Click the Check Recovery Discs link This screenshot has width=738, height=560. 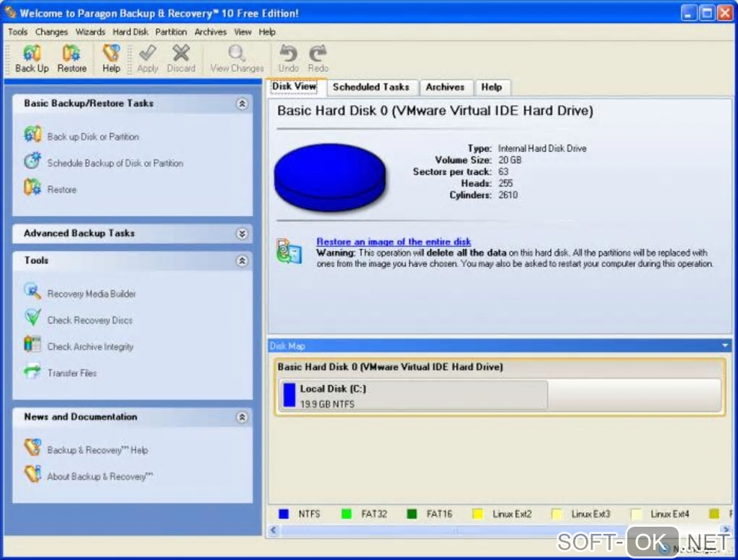[90, 320]
